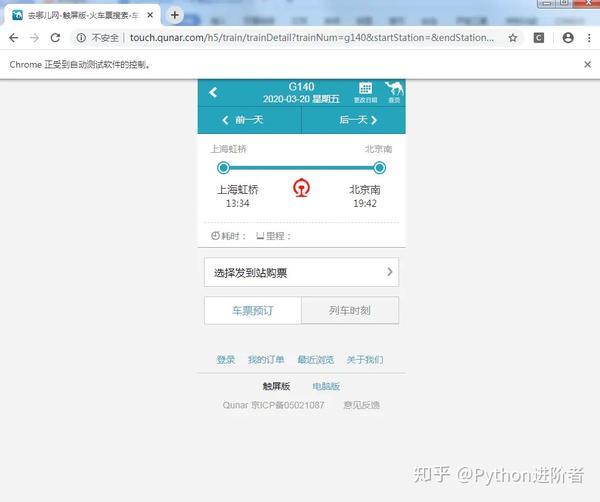Screen dimensions: 600x502
Task: Click the 里程 mileage label
Action: pyautogui.click(x=274, y=236)
